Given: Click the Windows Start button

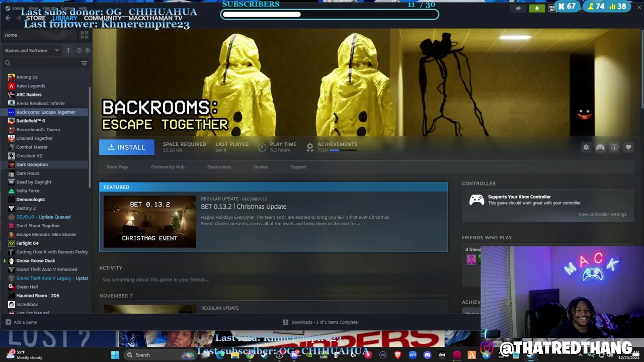Looking at the screenshot, I should tap(115, 355).
